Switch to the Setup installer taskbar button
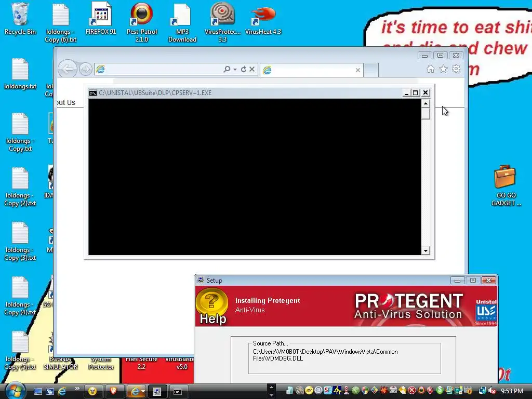The image size is (532, 399). 157,392
